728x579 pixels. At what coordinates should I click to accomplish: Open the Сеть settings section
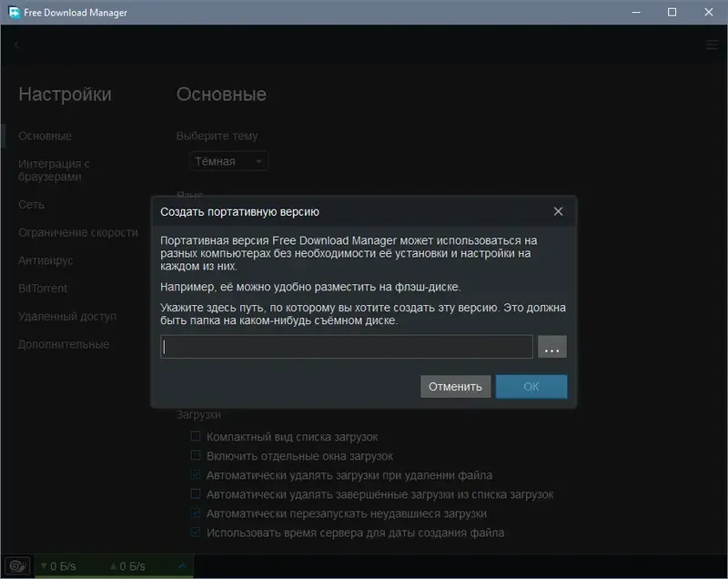pyautogui.click(x=32, y=205)
